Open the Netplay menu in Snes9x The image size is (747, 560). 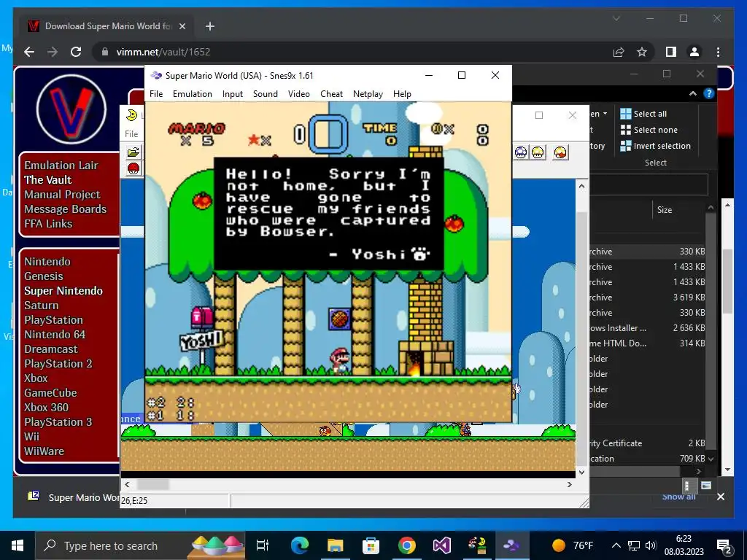coord(368,94)
